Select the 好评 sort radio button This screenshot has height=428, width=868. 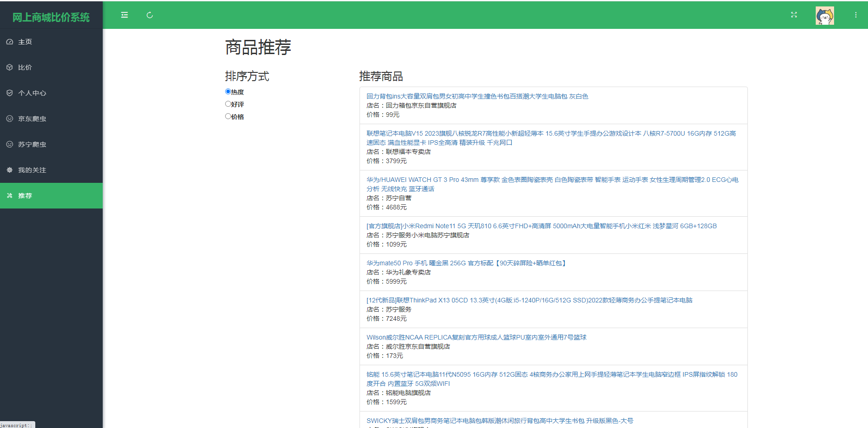pos(228,104)
